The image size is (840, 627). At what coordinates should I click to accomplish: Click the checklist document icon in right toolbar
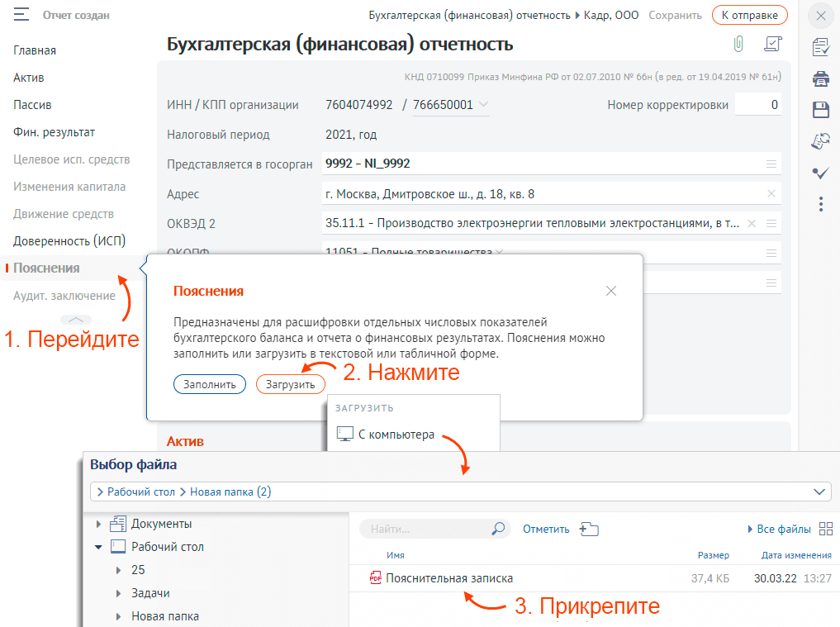click(821, 47)
